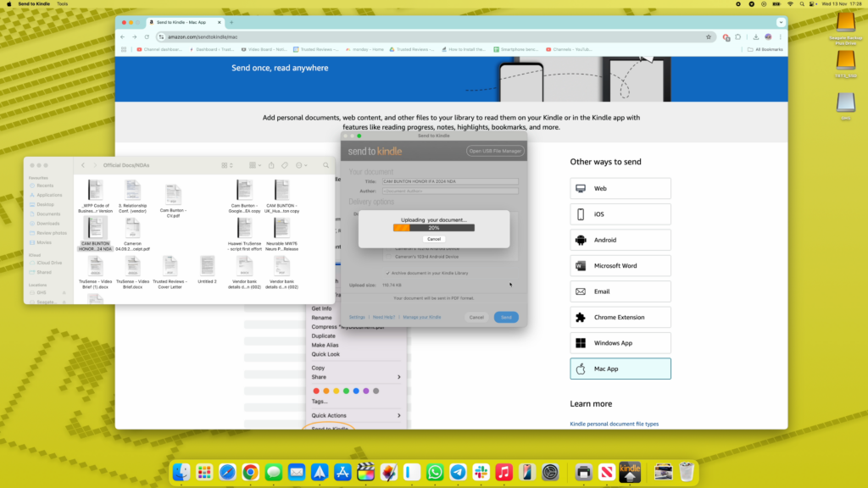Choose the Web sending option
The height and width of the screenshot is (488, 868).
coord(620,188)
